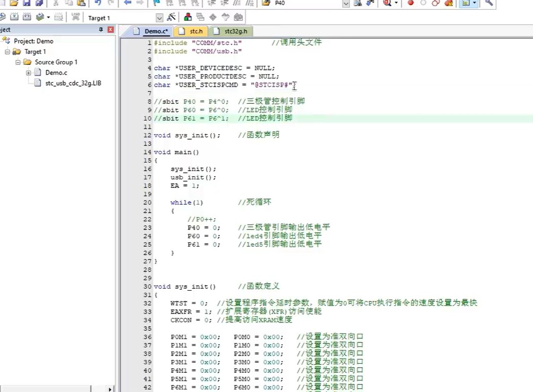Screen dimensions: 533x392
Task: Click EAXFR = 1; on line 33
Action: tap(191, 311)
